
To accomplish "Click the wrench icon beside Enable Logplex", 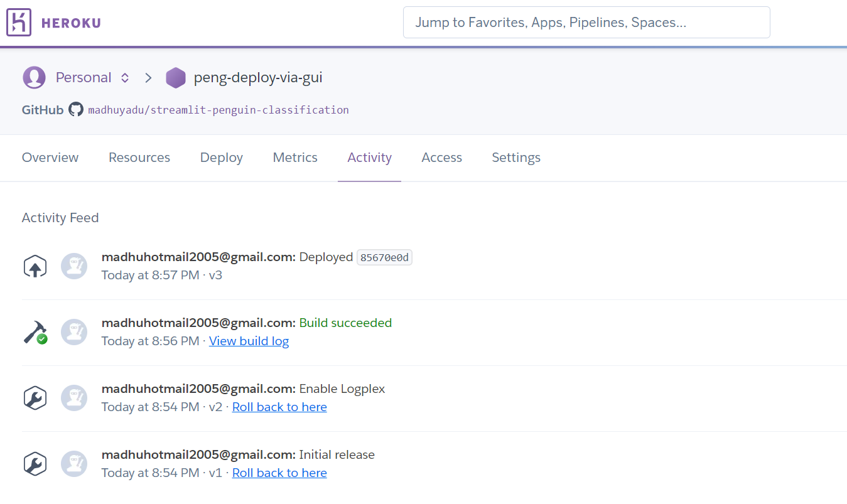I will 35,397.
